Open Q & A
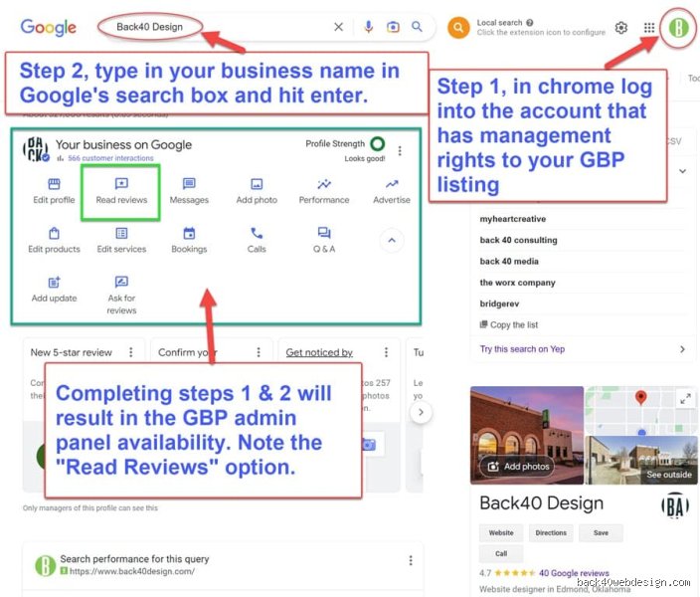The width and height of the screenshot is (700, 597). 324,241
